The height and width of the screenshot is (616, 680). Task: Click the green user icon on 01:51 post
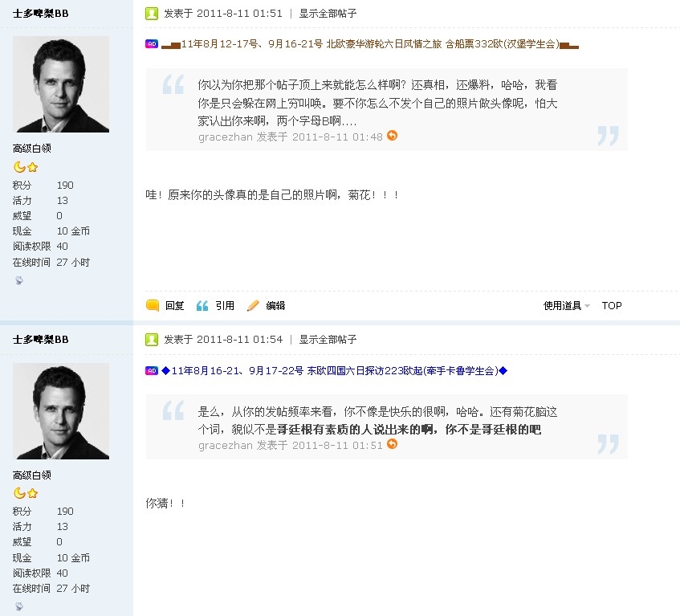[152, 14]
